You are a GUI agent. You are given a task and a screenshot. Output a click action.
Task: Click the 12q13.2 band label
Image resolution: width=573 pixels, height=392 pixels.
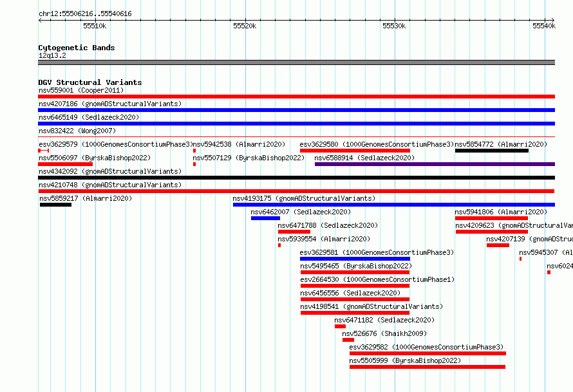point(52,55)
